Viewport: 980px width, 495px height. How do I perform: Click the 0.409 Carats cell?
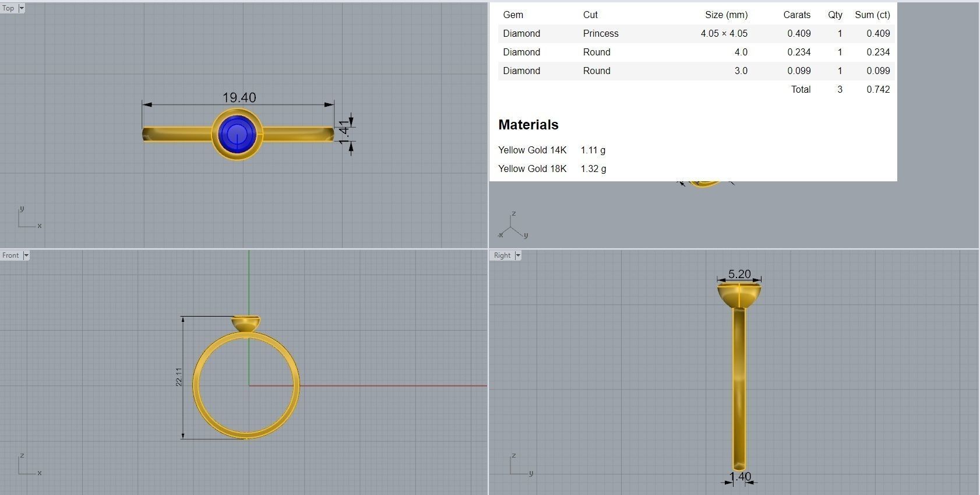coord(799,34)
